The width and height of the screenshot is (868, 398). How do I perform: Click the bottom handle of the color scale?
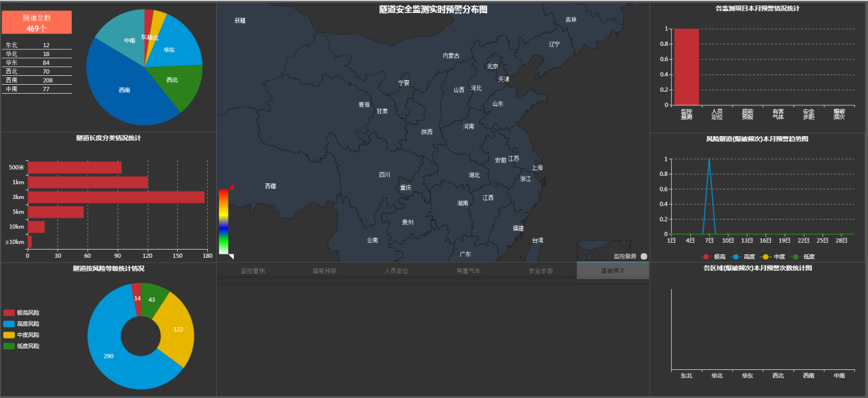pos(231,256)
